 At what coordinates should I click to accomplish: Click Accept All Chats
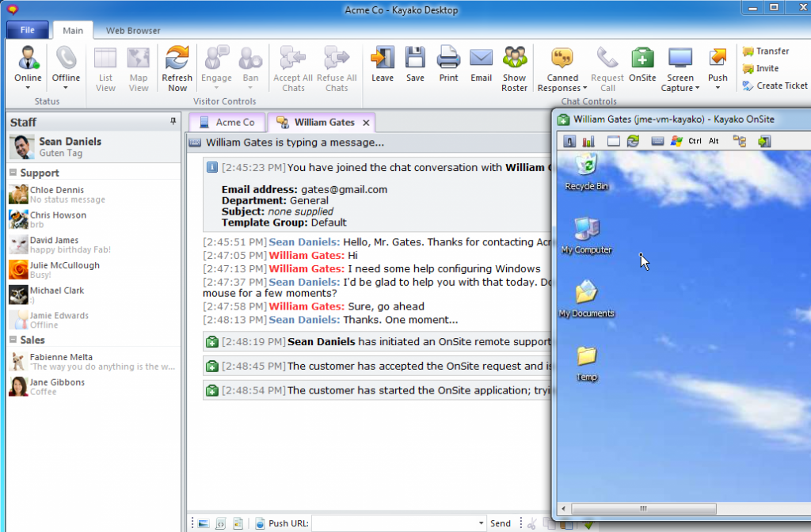pyautogui.click(x=293, y=69)
